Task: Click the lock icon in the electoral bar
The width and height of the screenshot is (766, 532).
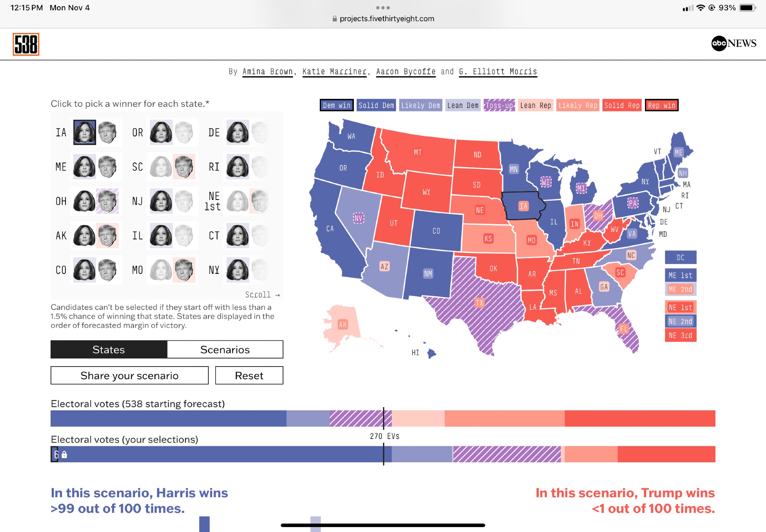Action: (64, 455)
